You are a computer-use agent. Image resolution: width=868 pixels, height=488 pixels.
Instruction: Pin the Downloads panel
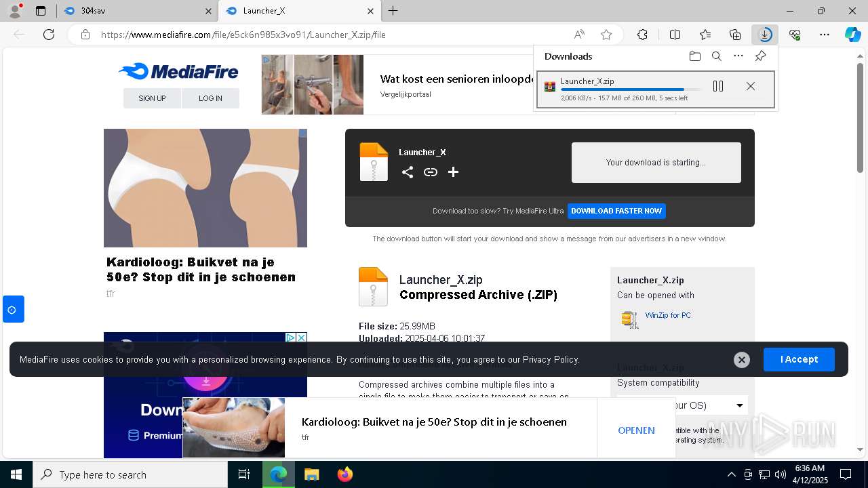pos(760,56)
